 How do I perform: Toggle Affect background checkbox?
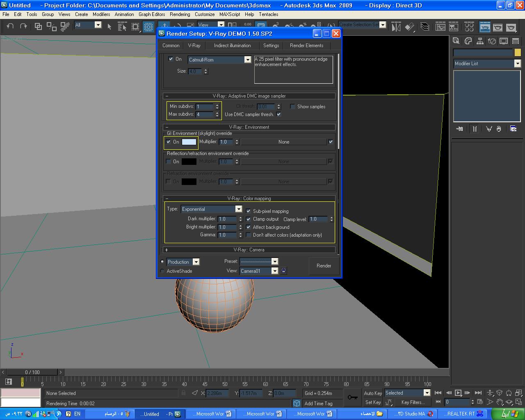(x=248, y=227)
